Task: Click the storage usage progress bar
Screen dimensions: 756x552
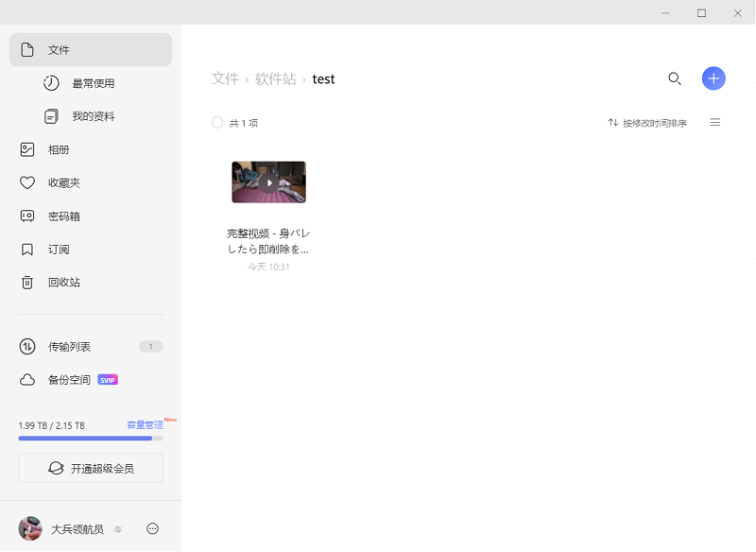Action: click(x=90, y=439)
